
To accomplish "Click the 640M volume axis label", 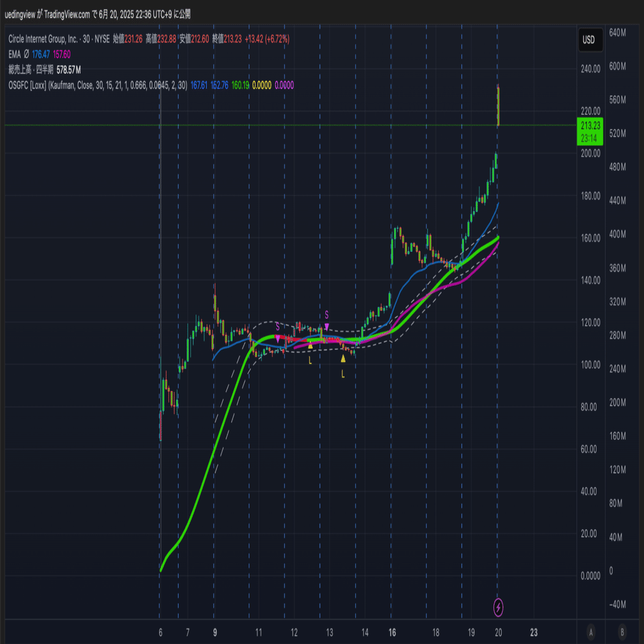I will [617, 33].
